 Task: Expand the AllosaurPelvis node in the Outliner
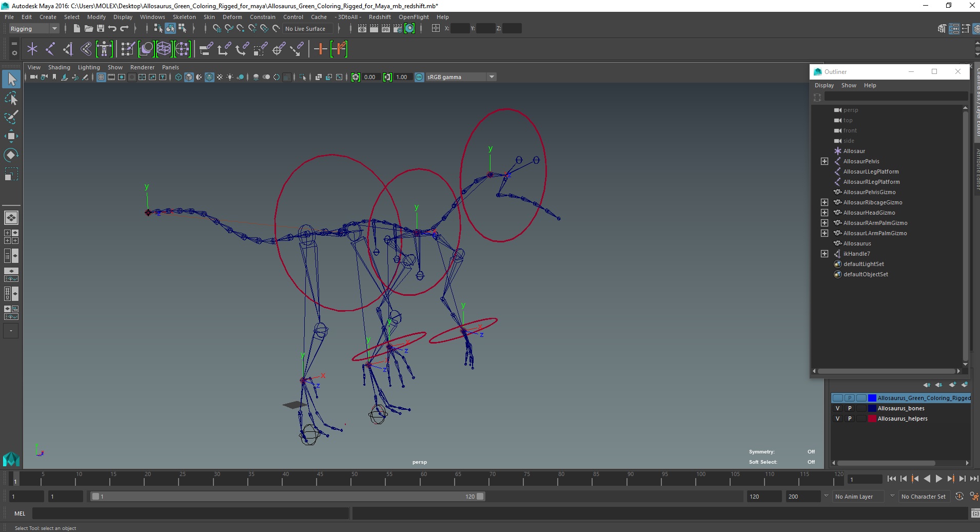coord(824,161)
